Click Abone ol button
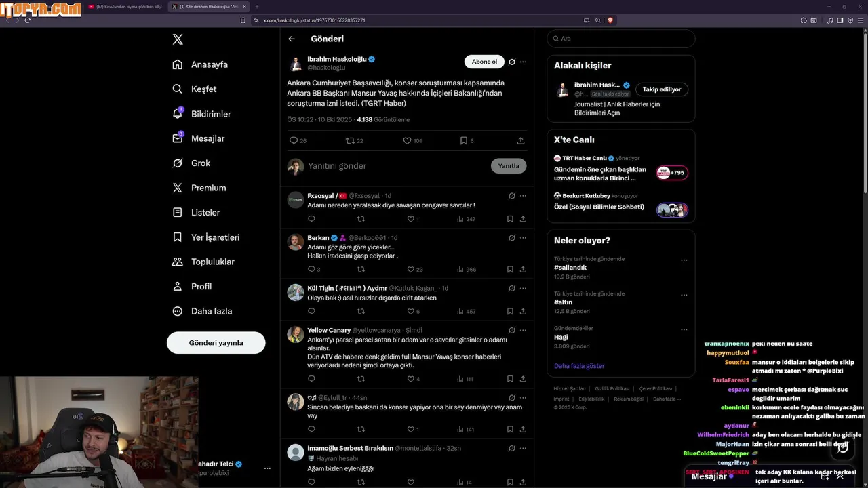This screenshot has width=868, height=488. click(484, 62)
